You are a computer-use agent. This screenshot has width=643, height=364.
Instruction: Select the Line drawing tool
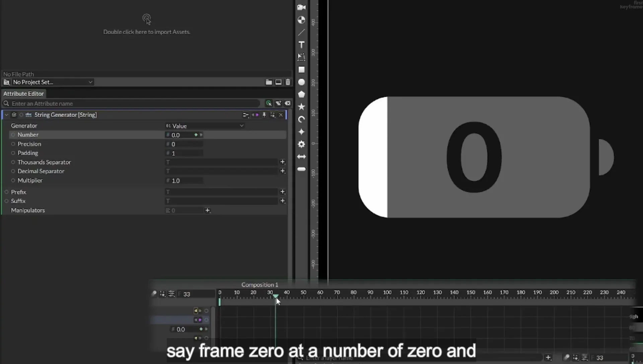point(301,32)
